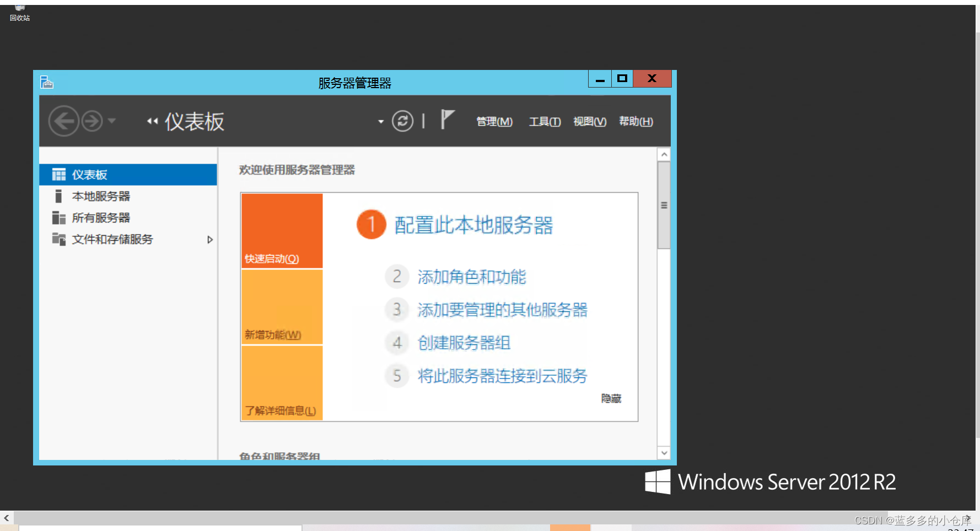Viewport: 980px width, 531px height.
Task: Click the 欢迎使用服务器管理器 heading
Action: click(x=297, y=170)
